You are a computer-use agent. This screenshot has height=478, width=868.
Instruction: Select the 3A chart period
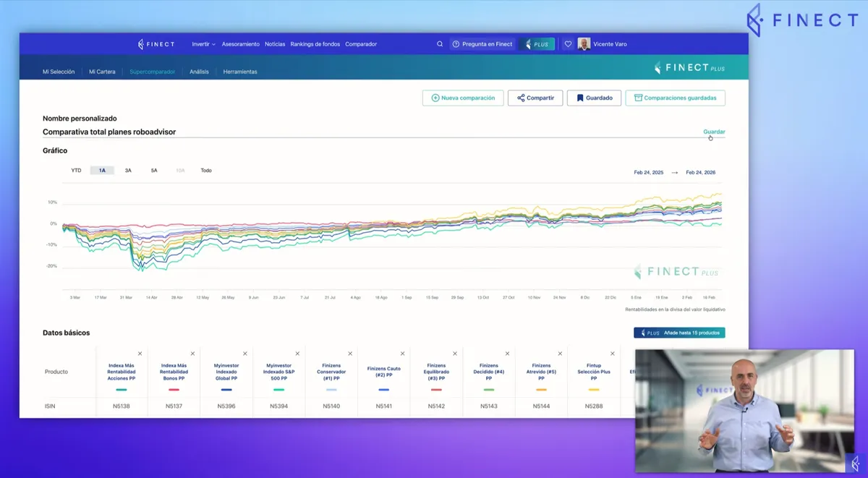(128, 171)
